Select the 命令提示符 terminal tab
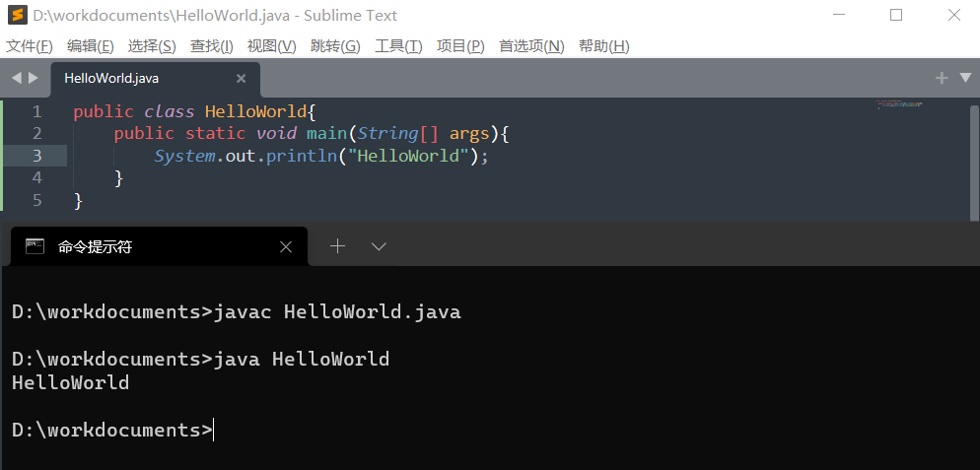 click(159, 246)
